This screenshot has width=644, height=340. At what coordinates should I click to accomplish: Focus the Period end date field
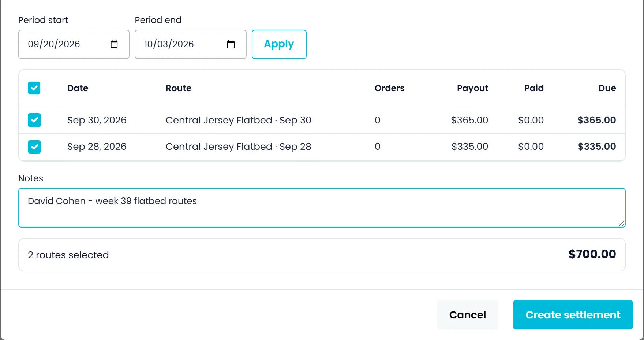[x=191, y=44]
